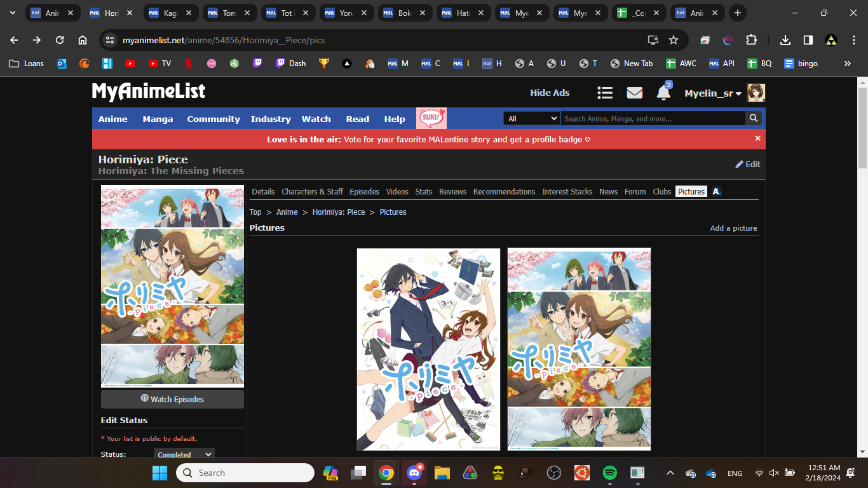Show more bookmarks chevron
This screenshot has height=488, width=868.
tap(847, 64)
